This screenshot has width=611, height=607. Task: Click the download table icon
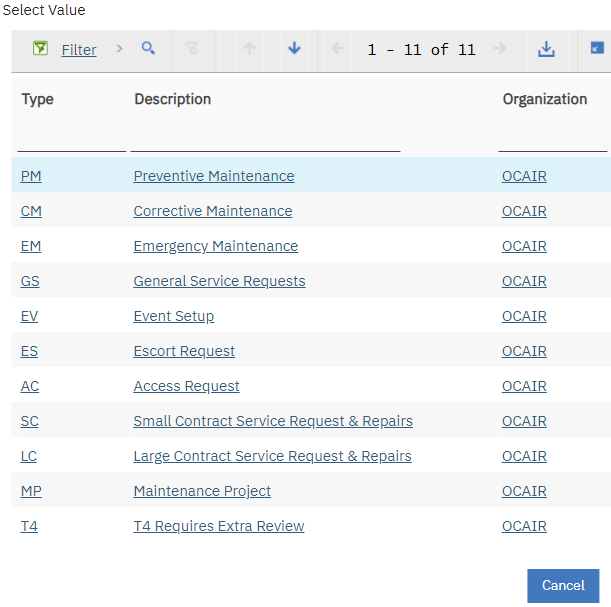[546, 49]
